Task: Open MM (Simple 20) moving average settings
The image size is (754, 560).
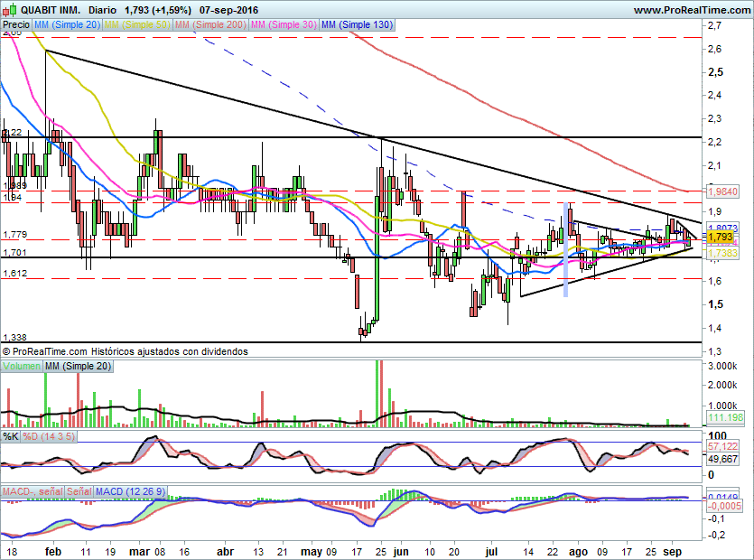Action: (x=66, y=25)
